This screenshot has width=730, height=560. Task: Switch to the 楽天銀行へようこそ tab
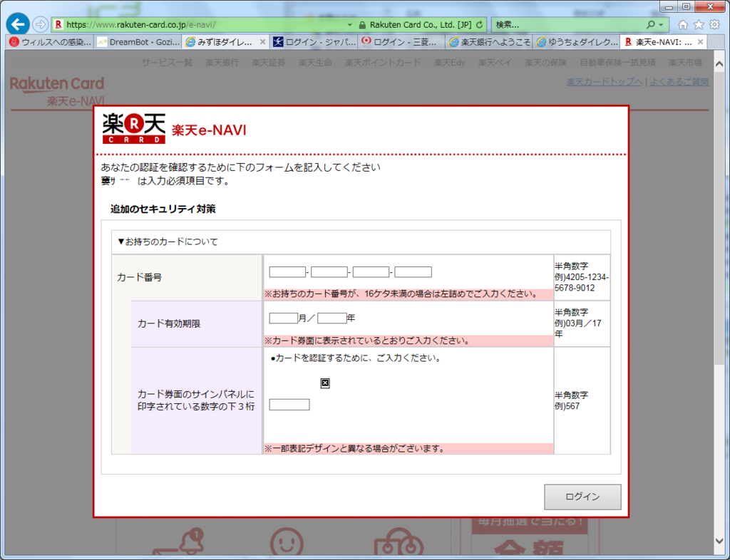click(489, 42)
